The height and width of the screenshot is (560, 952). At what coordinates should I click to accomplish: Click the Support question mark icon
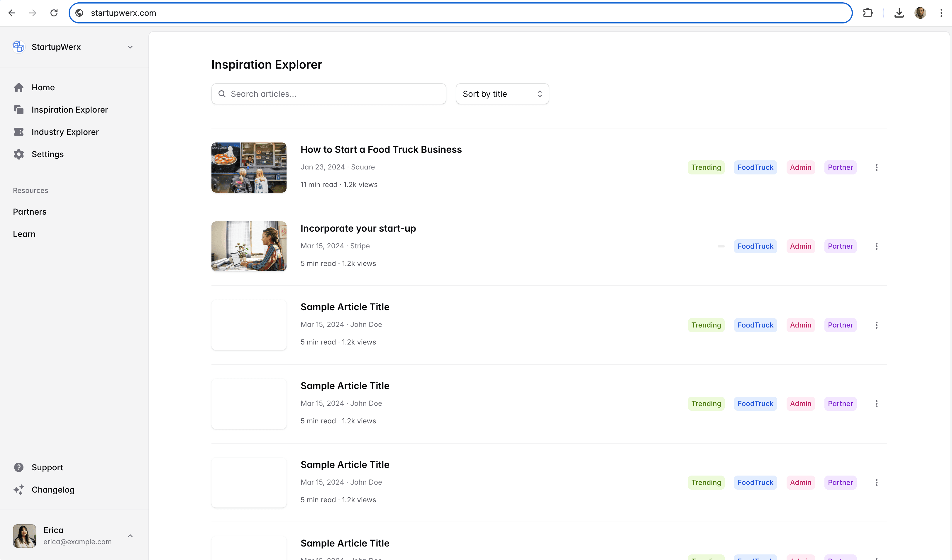point(18,467)
